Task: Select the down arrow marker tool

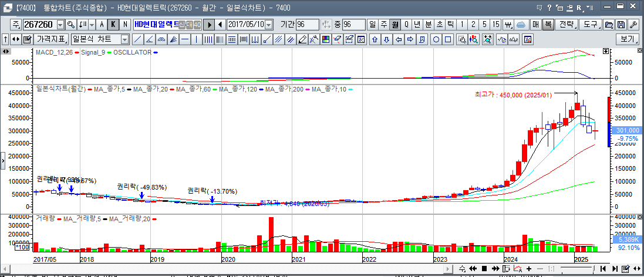Action: [x=386, y=40]
